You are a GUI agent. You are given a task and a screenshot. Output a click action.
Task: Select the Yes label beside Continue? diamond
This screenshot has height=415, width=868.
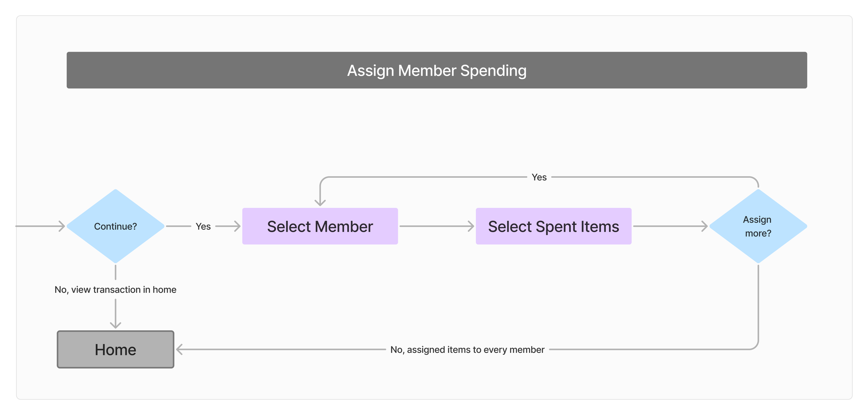(x=203, y=227)
